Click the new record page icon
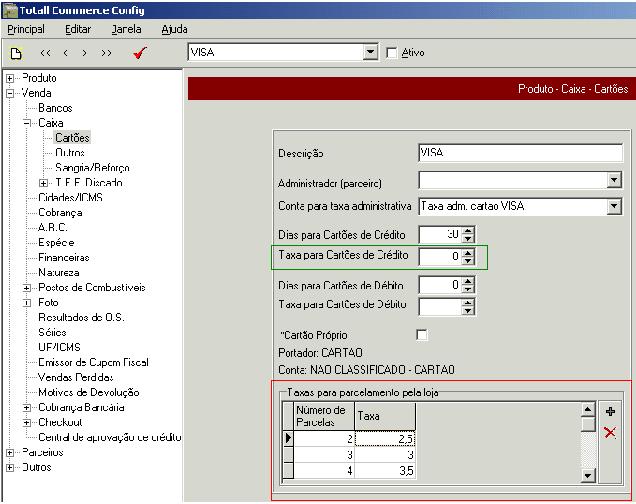The height and width of the screenshot is (504, 636). [16, 53]
